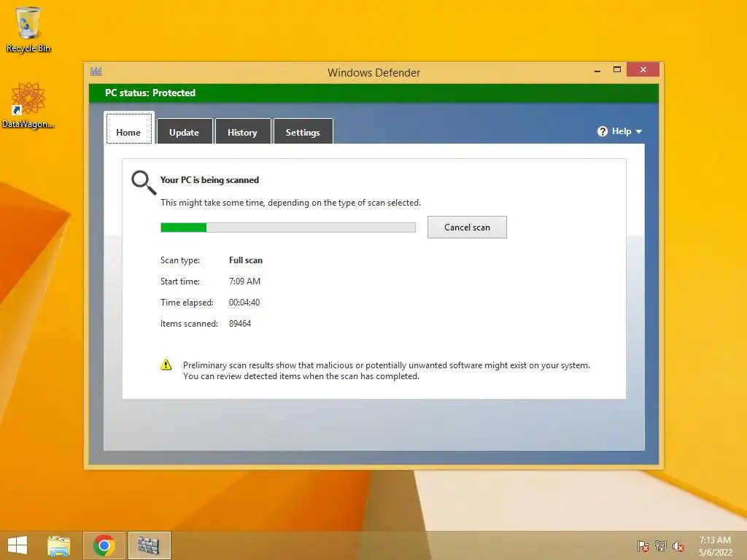Open the Update tab

(x=185, y=131)
